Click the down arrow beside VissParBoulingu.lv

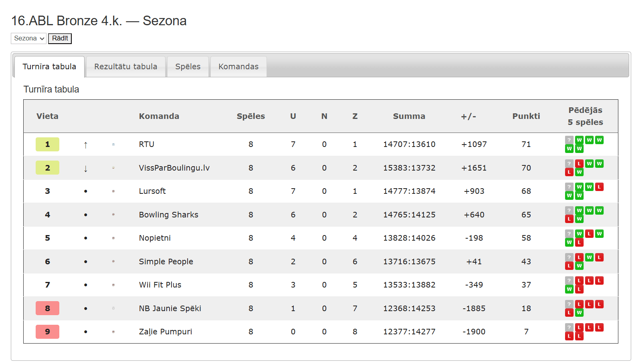(x=85, y=169)
